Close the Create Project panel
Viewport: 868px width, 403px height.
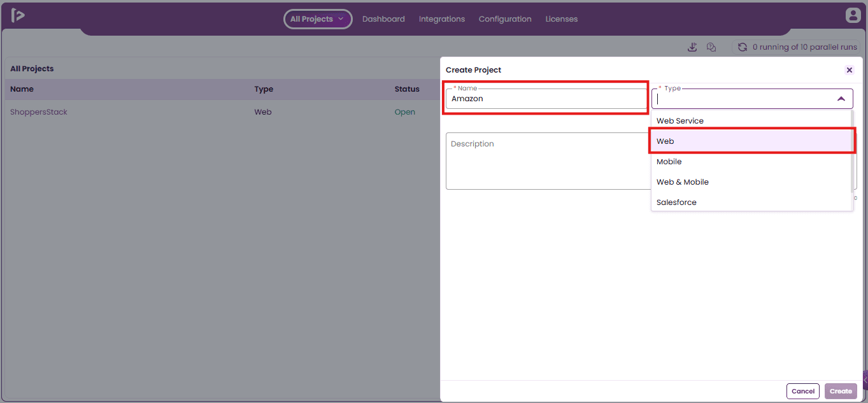point(849,70)
